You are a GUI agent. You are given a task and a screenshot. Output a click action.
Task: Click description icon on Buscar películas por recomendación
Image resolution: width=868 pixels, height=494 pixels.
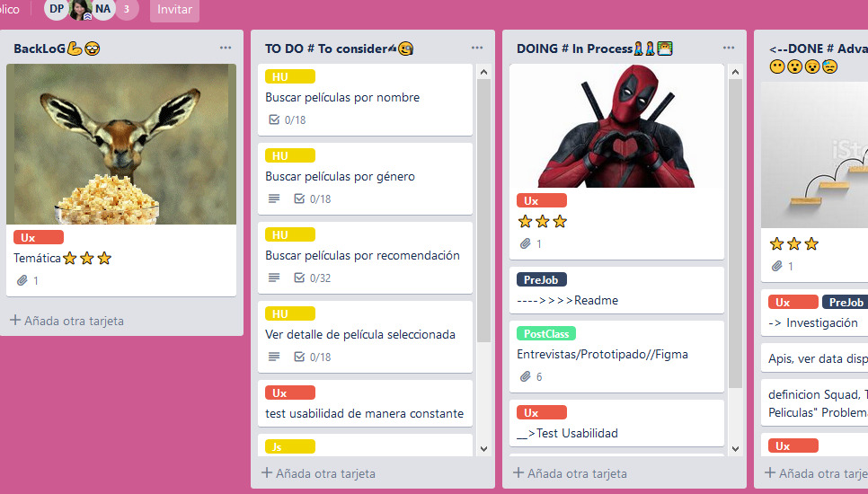[274, 278]
